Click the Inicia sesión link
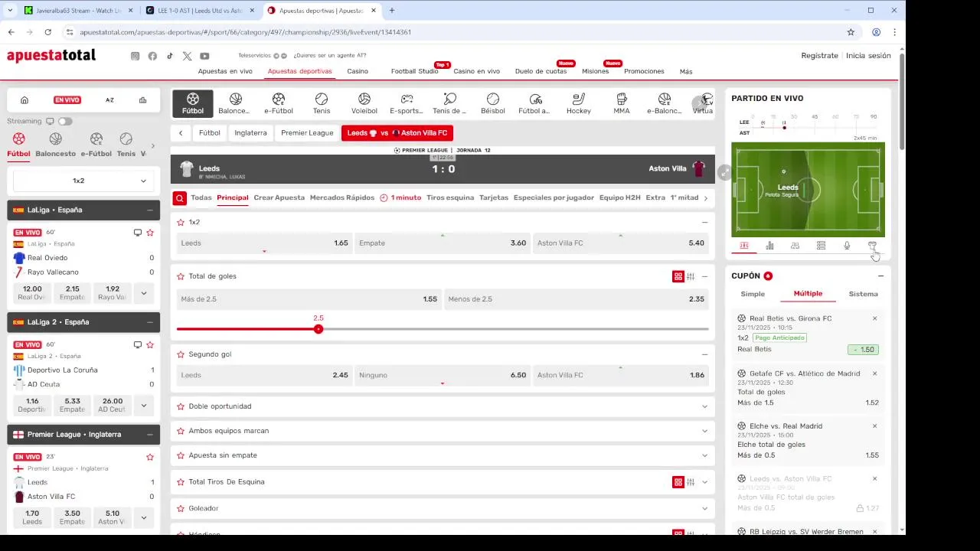 868,56
